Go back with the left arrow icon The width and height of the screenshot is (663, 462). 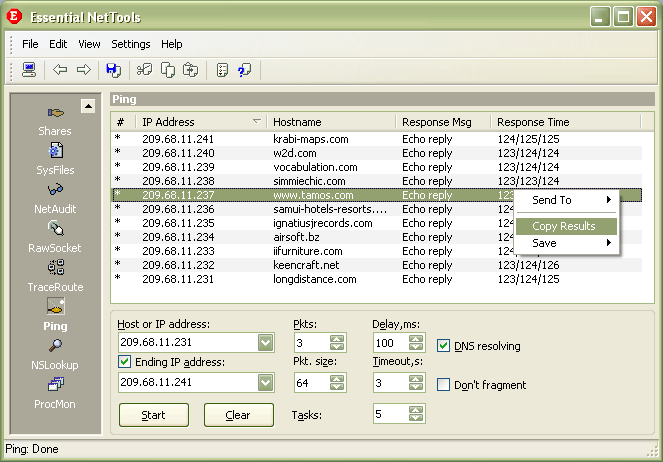tap(60, 69)
